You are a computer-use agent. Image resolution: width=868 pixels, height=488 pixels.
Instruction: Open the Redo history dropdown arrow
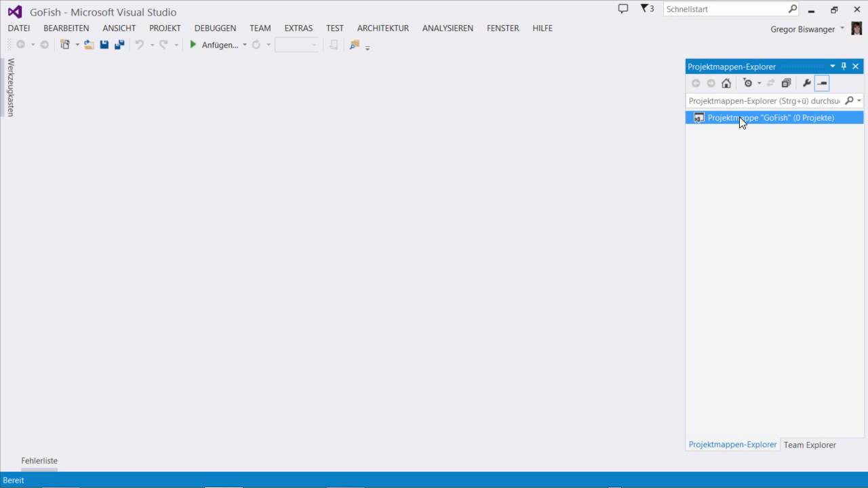[176, 45]
